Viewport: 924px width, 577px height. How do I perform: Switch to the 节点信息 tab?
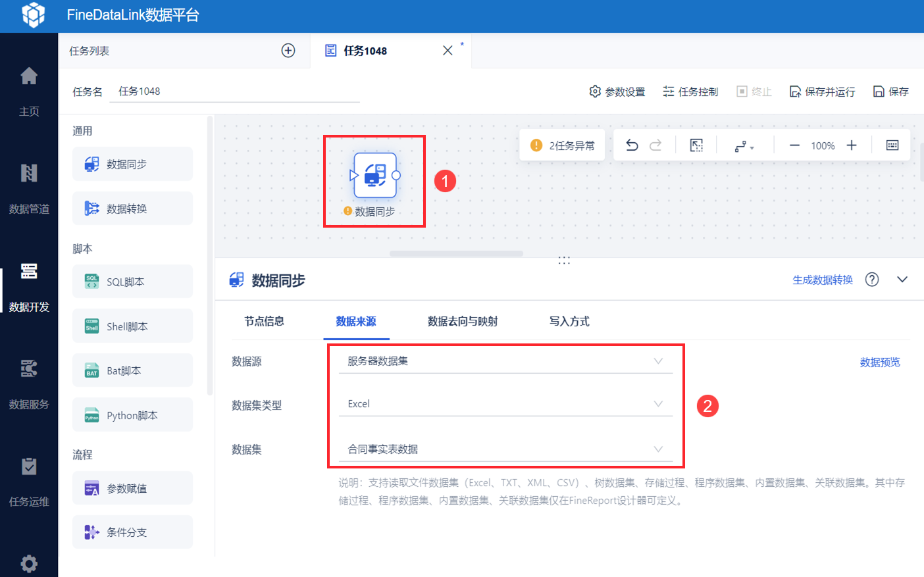265,321
